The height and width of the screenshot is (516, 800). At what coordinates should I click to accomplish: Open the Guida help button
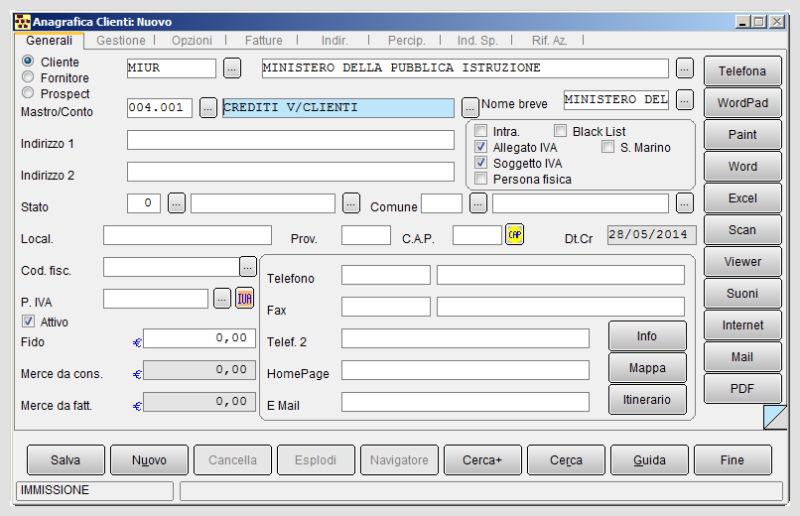click(x=649, y=460)
